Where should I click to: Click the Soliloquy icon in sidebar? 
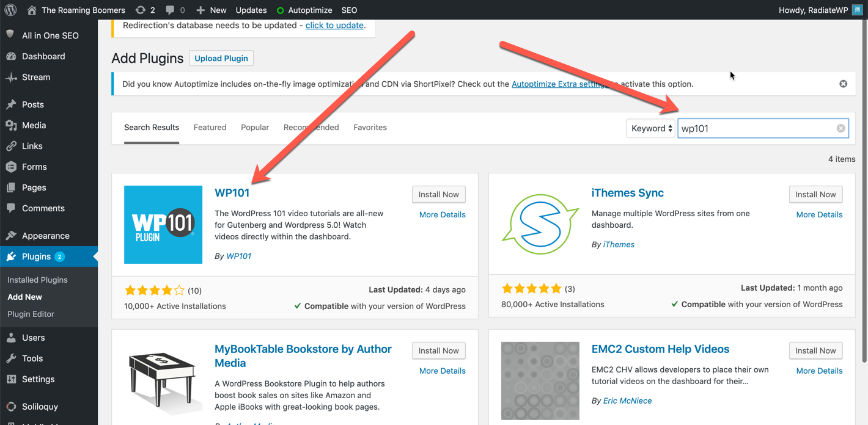coord(11,406)
